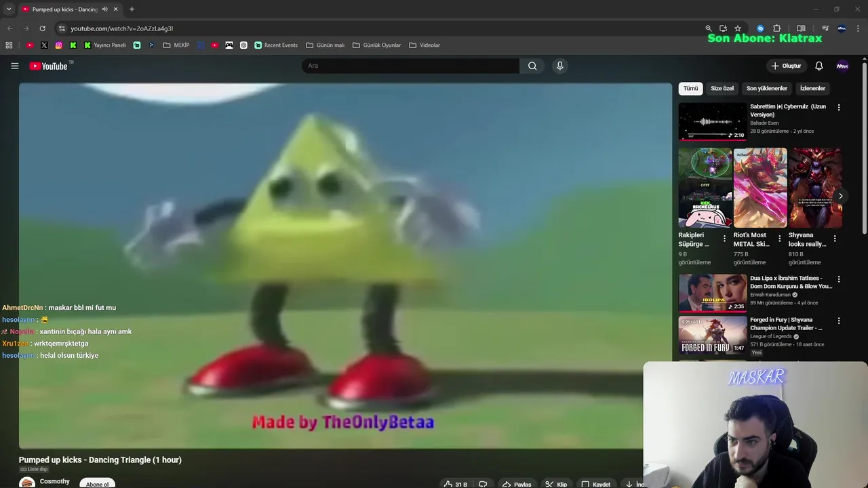Open the first YouTube bookmark icon

[30, 45]
